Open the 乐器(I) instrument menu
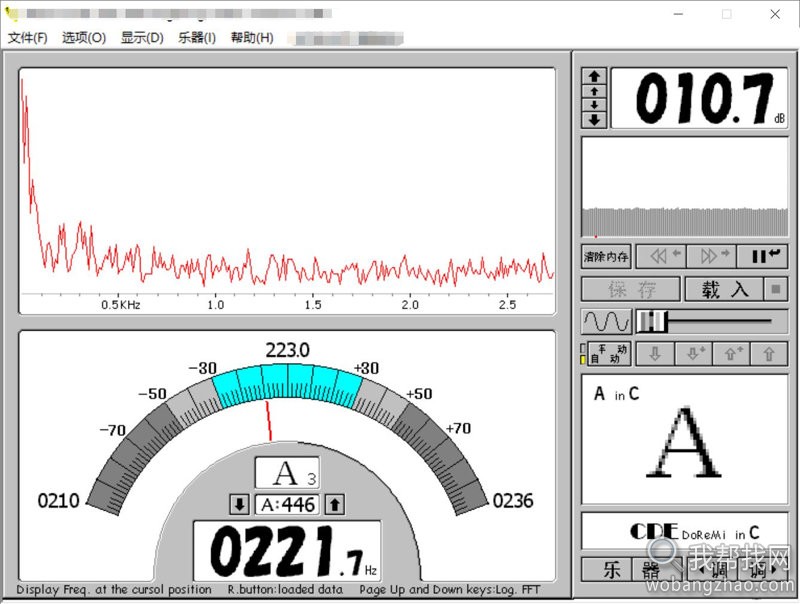800x604 pixels. tap(197, 38)
